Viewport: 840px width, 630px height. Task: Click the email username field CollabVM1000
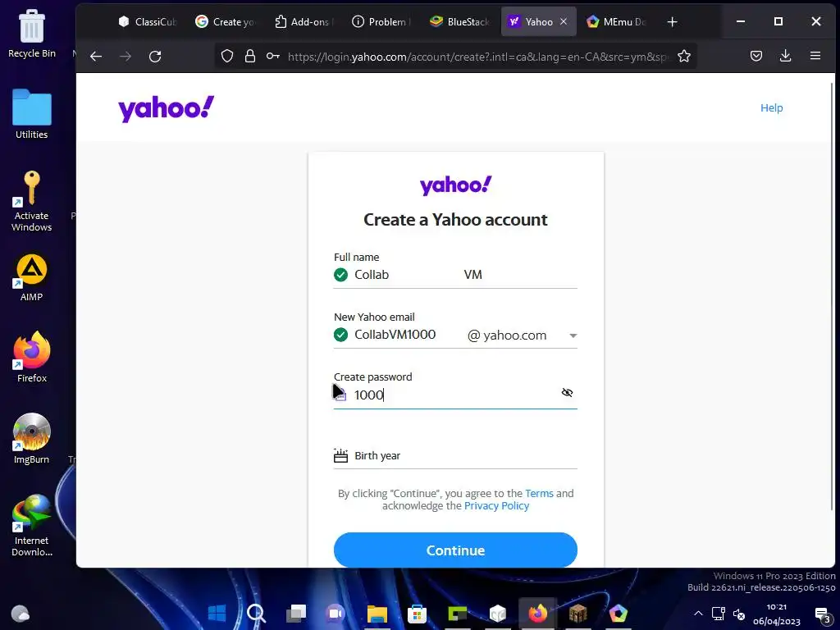pyautogui.click(x=404, y=335)
